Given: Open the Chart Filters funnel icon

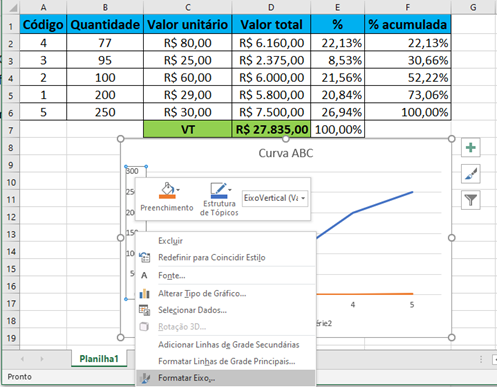Looking at the screenshot, I should (471, 200).
